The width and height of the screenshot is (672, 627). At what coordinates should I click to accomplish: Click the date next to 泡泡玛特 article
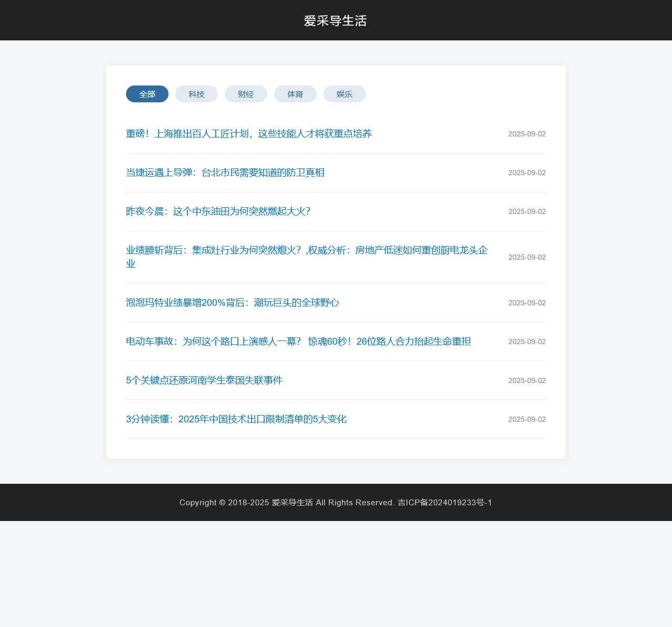click(527, 303)
